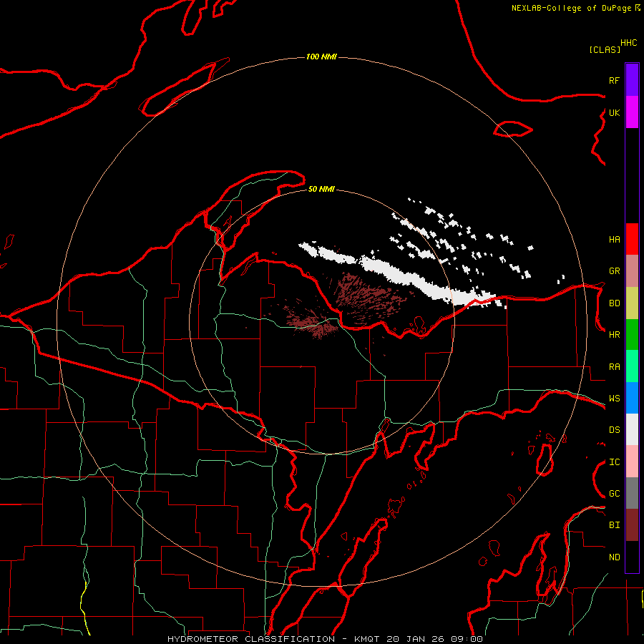The height and width of the screenshot is (644, 644).
Task: Click the BI legend label
Action: tap(614, 525)
